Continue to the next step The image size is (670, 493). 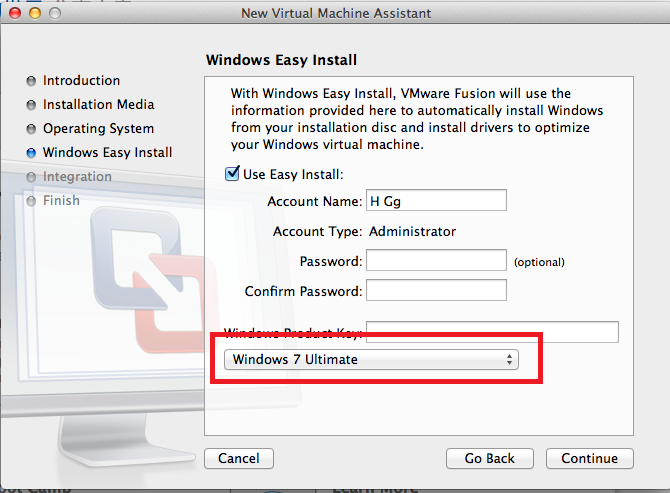click(590, 458)
